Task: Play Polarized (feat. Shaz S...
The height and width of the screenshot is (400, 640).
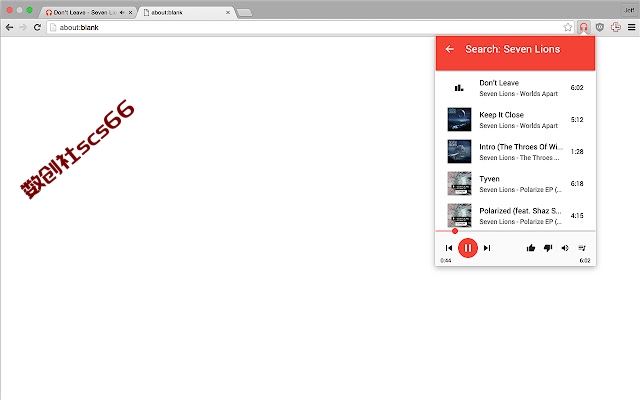Action: click(516, 216)
